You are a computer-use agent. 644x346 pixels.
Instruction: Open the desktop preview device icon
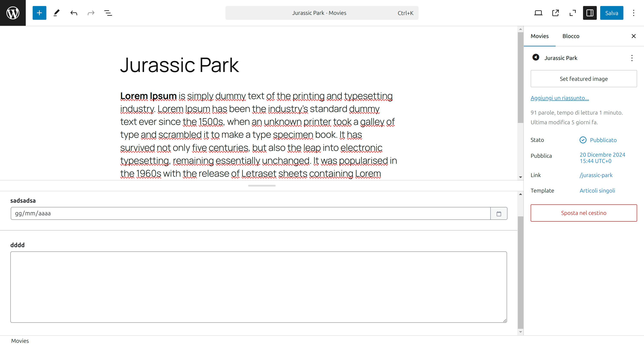[x=538, y=13]
